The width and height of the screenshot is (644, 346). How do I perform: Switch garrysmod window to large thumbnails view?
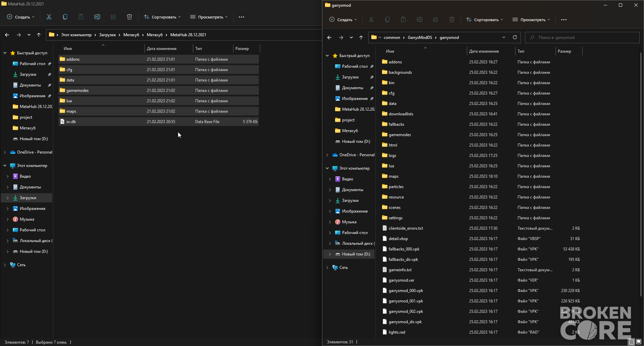(x=638, y=342)
